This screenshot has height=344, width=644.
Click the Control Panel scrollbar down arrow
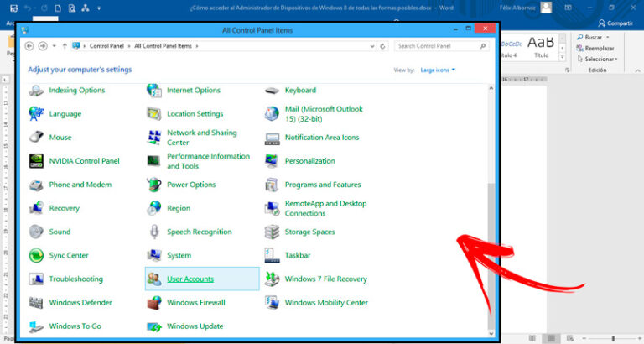[x=491, y=333]
